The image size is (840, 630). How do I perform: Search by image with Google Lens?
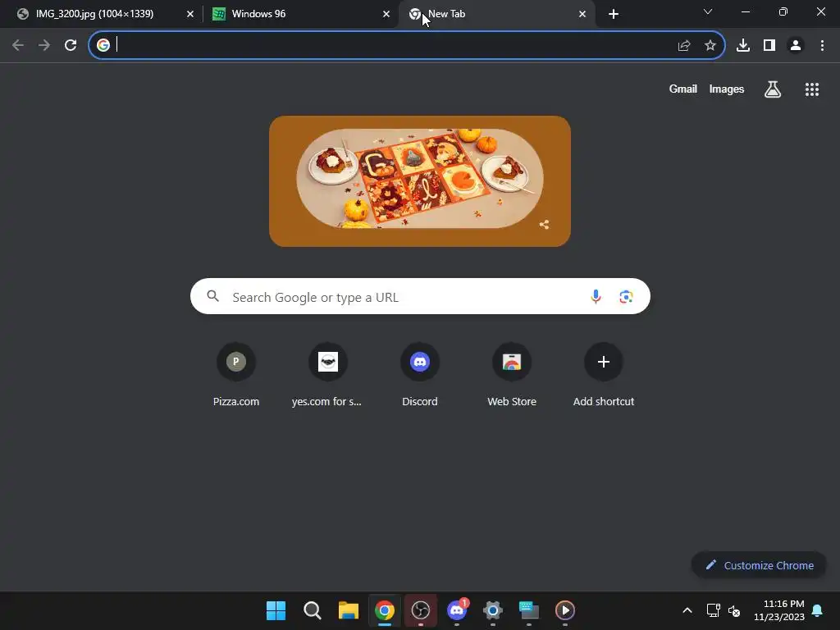pyautogui.click(x=626, y=296)
